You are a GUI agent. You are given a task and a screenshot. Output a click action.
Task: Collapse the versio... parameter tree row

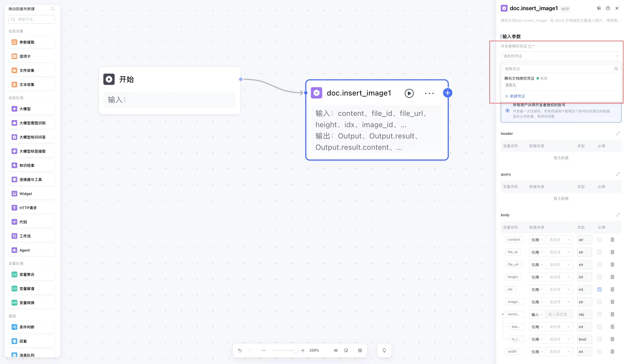tap(503, 314)
